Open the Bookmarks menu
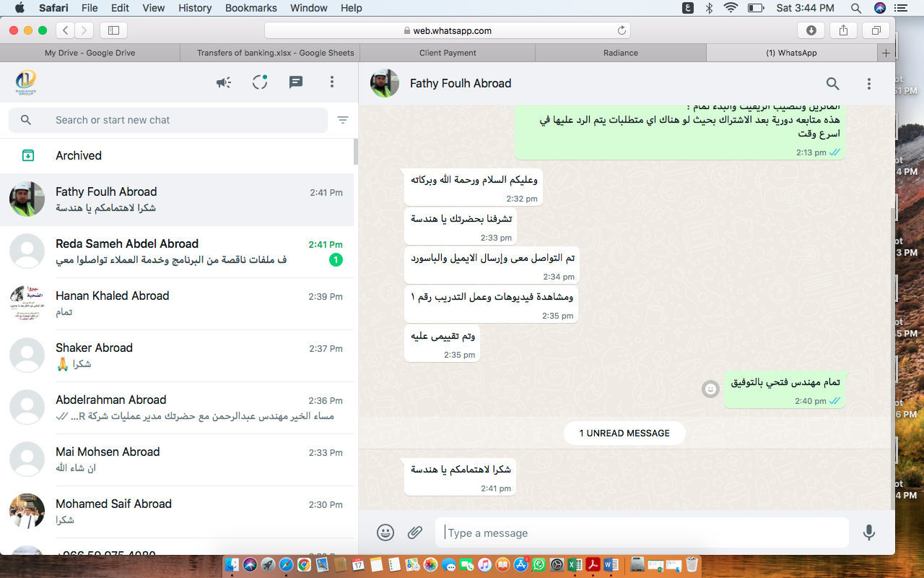 point(251,8)
